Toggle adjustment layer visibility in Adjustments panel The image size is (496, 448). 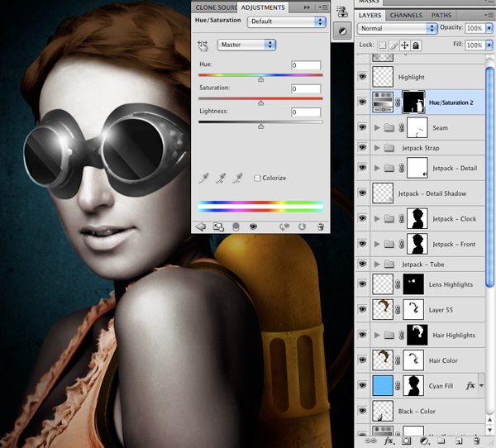pos(253,226)
